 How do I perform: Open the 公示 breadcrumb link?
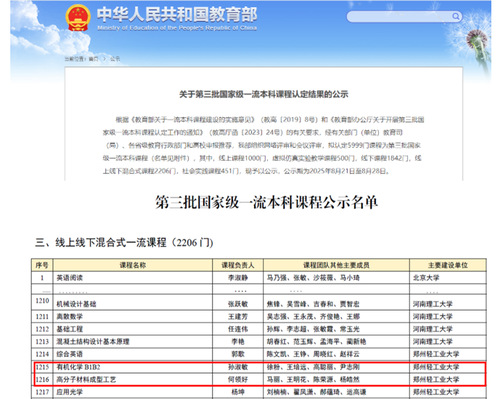115,59
